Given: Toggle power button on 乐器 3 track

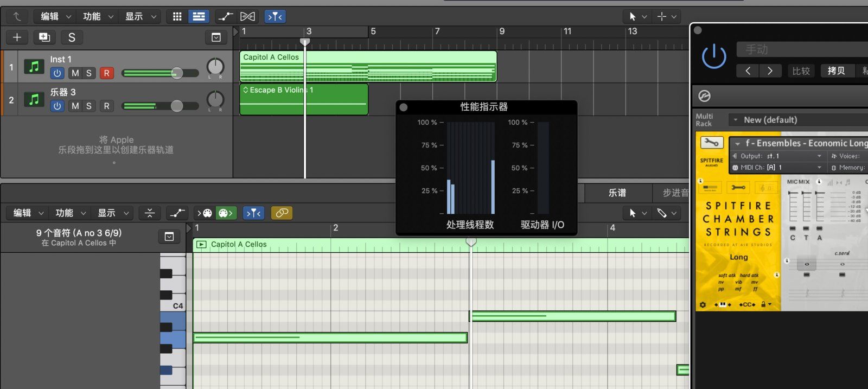Looking at the screenshot, I should 57,106.
